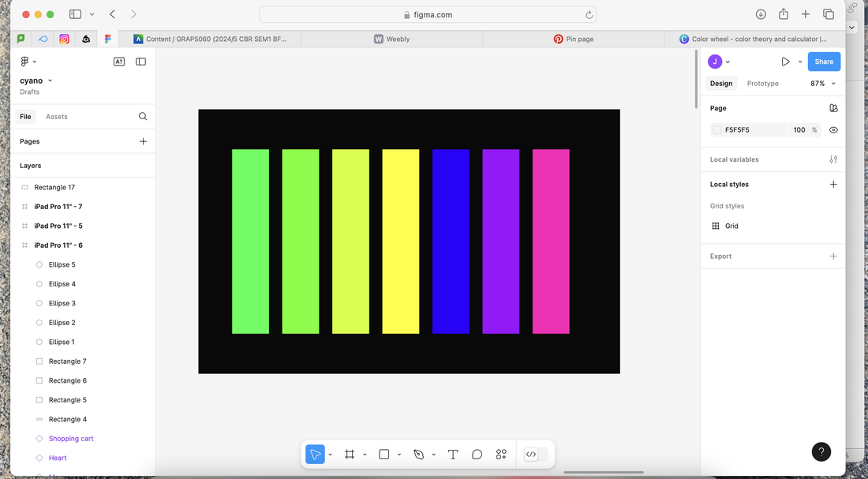Click the Grid style icon
This screenshot has height=479, width=868.
(x=715, y=226)
